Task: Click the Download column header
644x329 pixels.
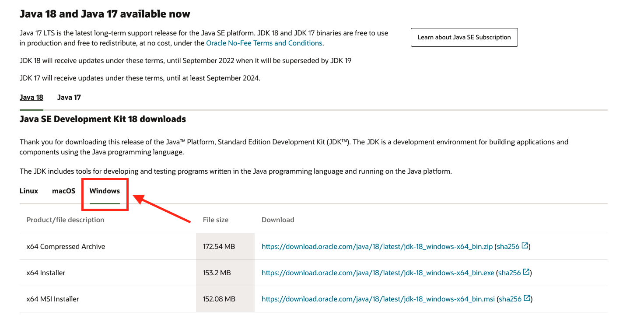Action: pos(278,220)
